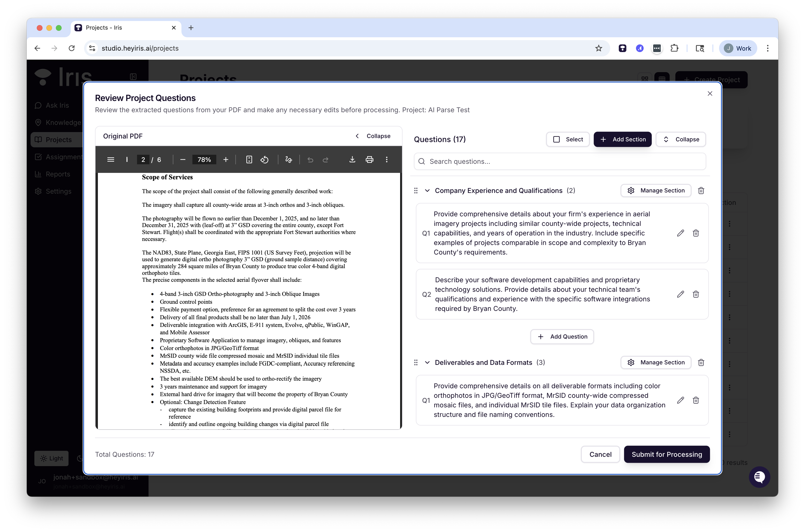Manage the Company Experience section
Screen dimensions: 805x532
click(656, 191)
